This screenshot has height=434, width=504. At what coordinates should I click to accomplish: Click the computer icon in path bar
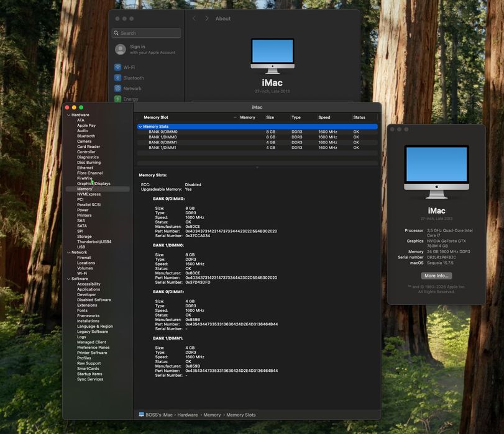click(x=142, y=415)
